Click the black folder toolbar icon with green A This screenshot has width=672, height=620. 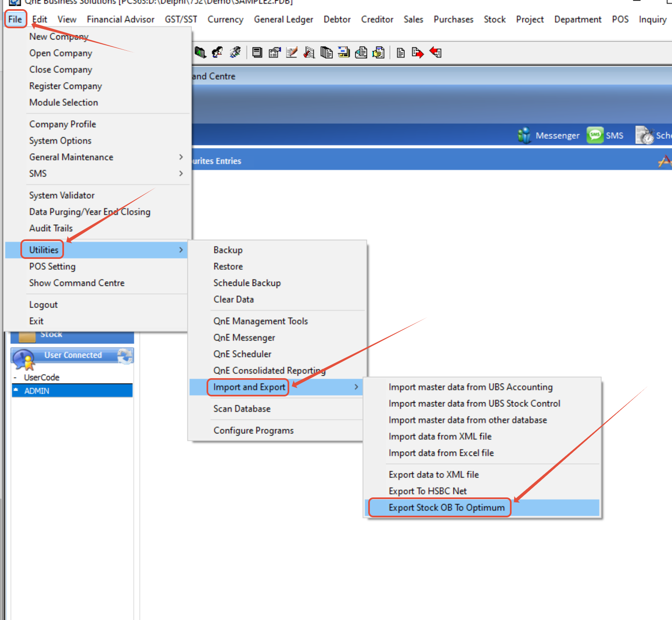pyautogui.click(x=200, y=52)
